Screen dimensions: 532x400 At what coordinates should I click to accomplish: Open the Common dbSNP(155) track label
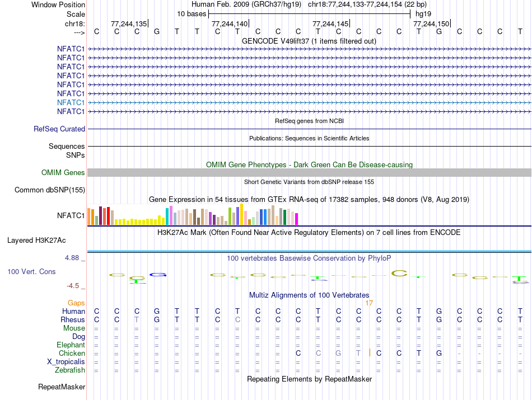click(50, 190)
